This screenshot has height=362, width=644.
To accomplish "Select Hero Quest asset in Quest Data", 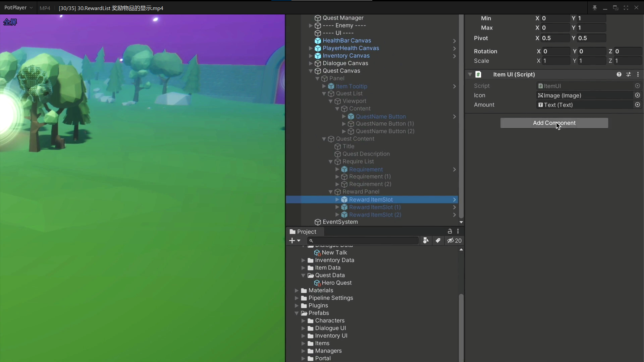I will click(336, 283).
